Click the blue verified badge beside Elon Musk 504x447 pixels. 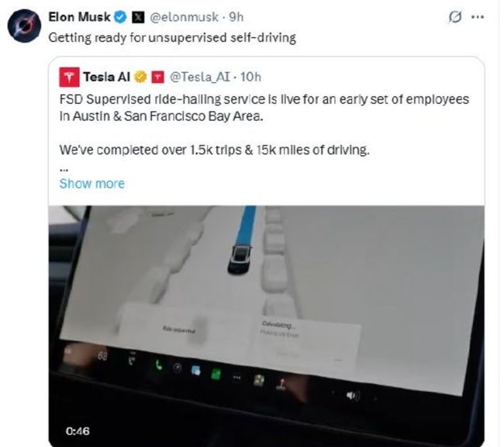(x=120, y=17)
